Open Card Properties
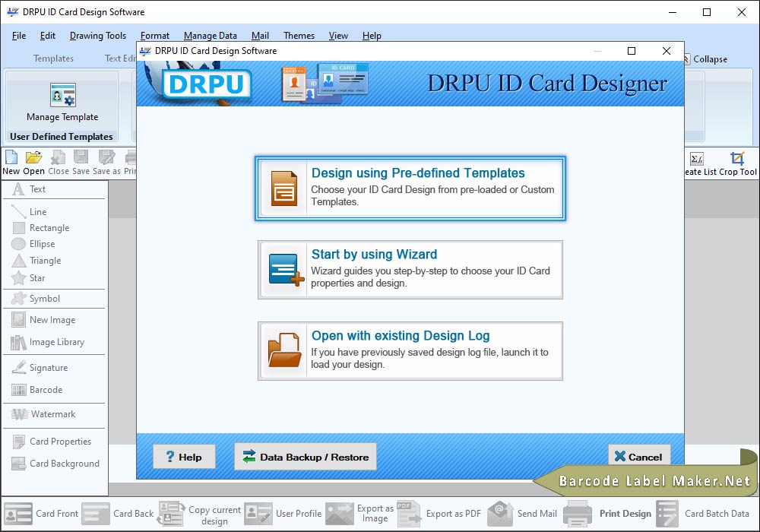The image size is (760, 532). pyautogui.click(x=52, y=442)
